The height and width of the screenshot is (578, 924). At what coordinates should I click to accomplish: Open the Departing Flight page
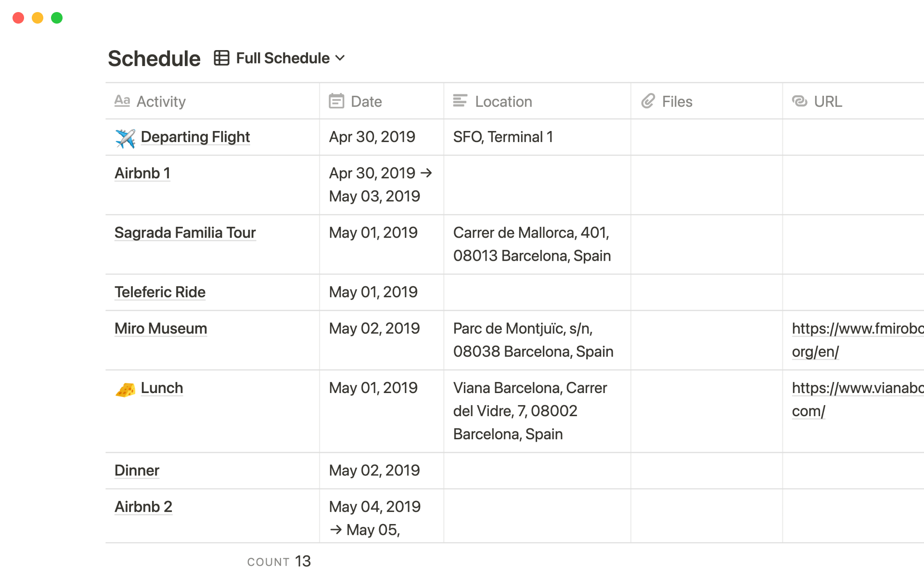click(x=195, y=137)
